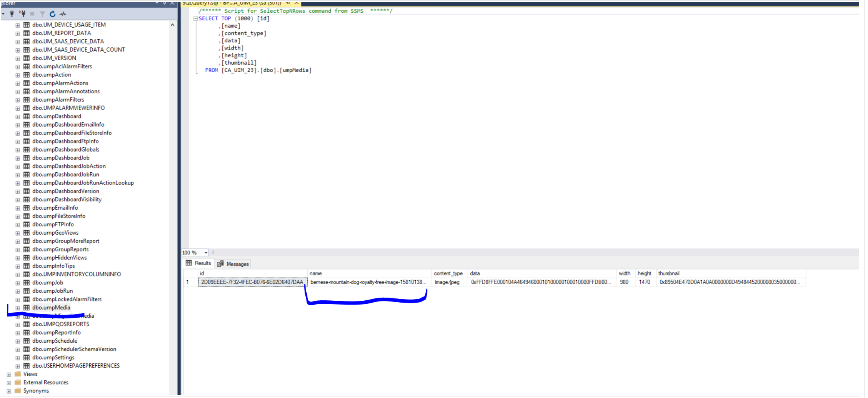Image resolution: width=868 pixels, height=398 pixels.
Task: Select the name cell starting 'bernese-mountain-dog'
Action: click(369, 282)
